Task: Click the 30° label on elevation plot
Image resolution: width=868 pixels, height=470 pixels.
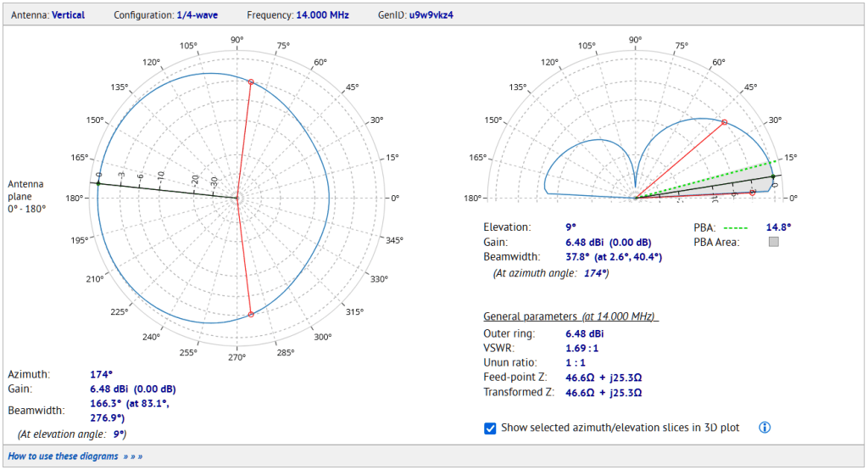Action: (775, 120)
